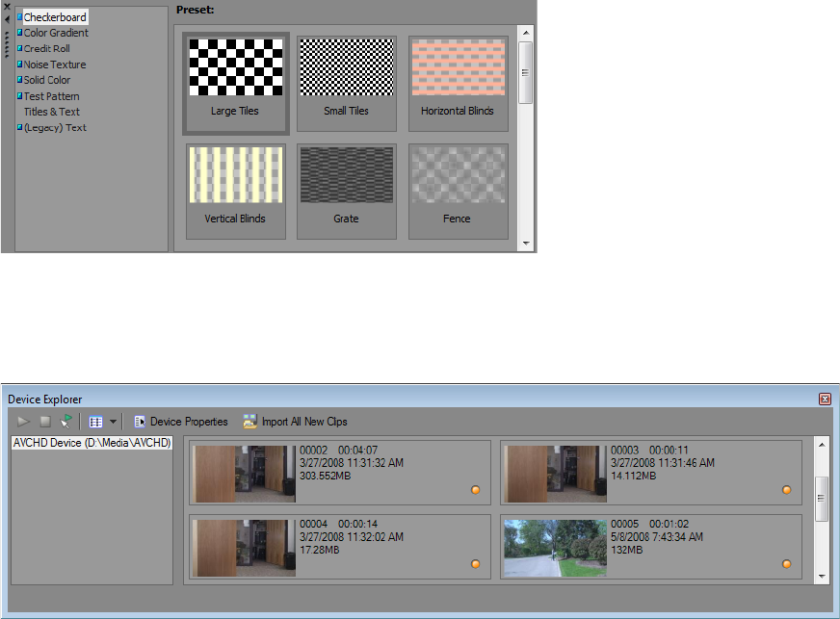Screen dimensions: 840x619
Task: Select Credit Roll in generator list
Action: (x=46, y=48)
